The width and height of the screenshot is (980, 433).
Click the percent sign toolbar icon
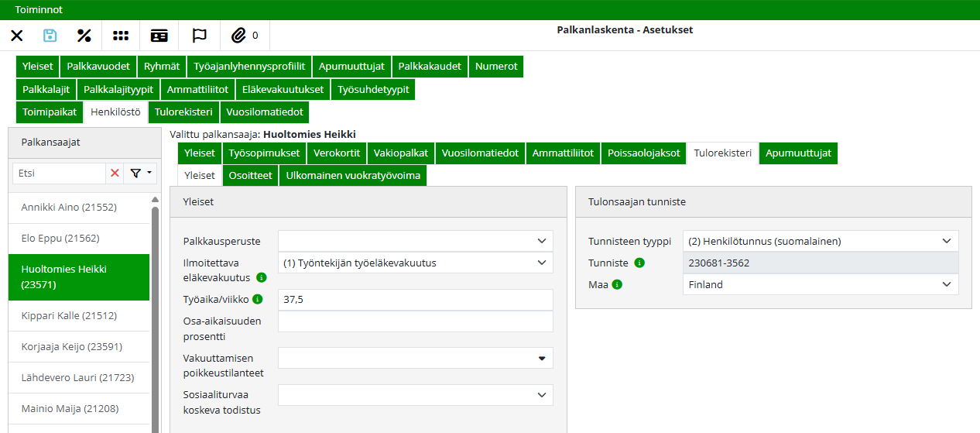84,36
